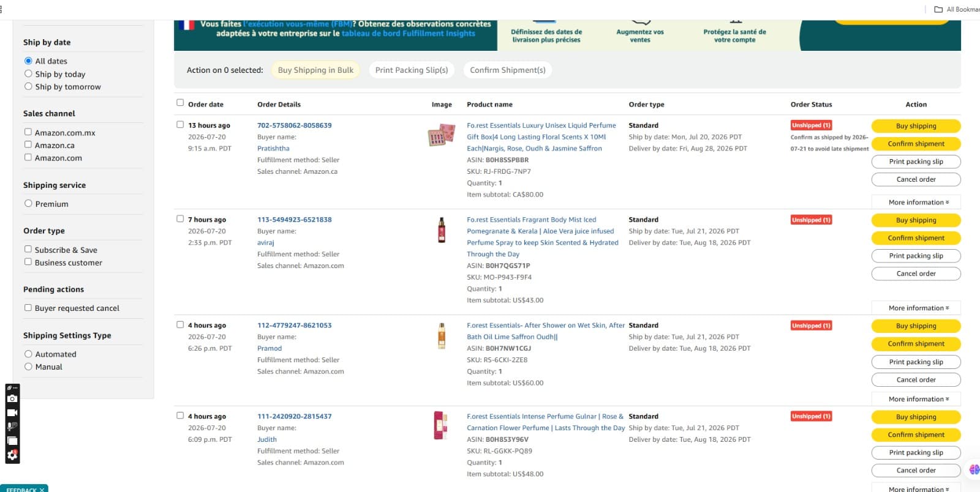This screenshot has width=980, height=492.
Task: Check the Amazon.ca sales channel
Action: click(x=28, y=145)
